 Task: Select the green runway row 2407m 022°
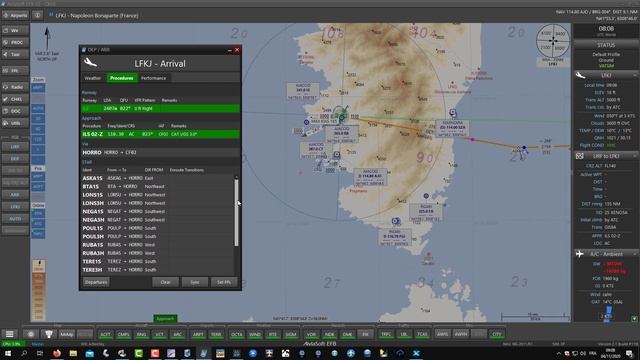click(x=160, y=109)
